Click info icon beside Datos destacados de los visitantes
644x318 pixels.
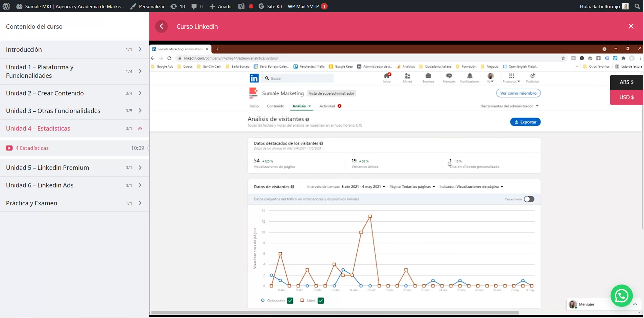321,143
